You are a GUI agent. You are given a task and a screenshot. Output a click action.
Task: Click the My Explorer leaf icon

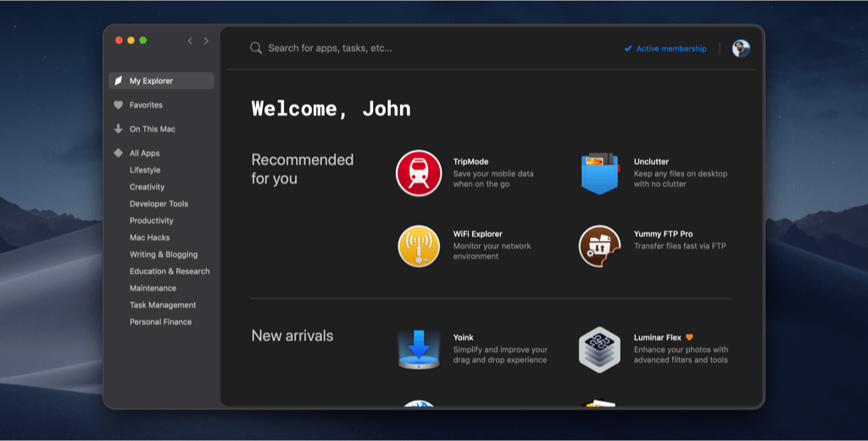click(x=118, y=81)
